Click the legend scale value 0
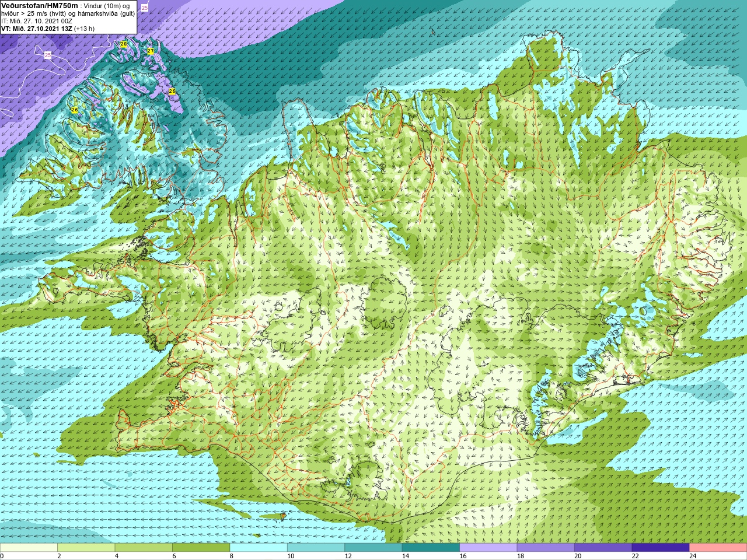This screenshot has height=560, width=747. [x=2, y=556]
